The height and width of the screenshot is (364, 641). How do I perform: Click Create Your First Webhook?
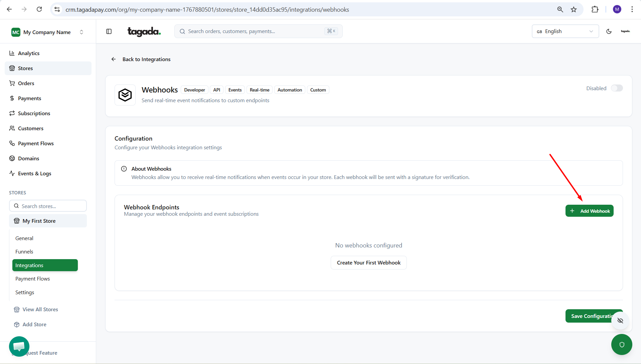[x=368, y=262]
